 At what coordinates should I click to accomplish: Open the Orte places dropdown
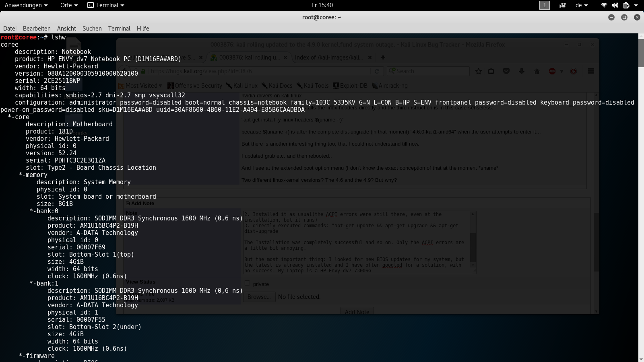pyautogui.click(x=69, y=5)
